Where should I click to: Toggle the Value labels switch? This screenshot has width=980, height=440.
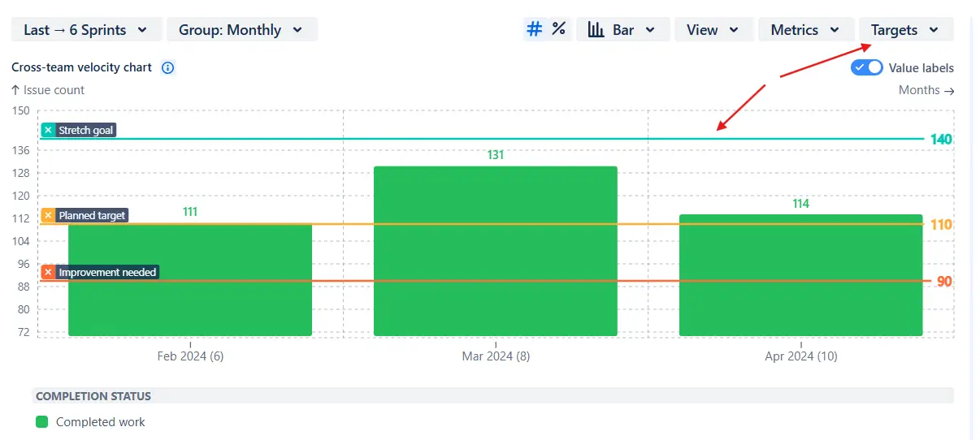tap(867, 68)
